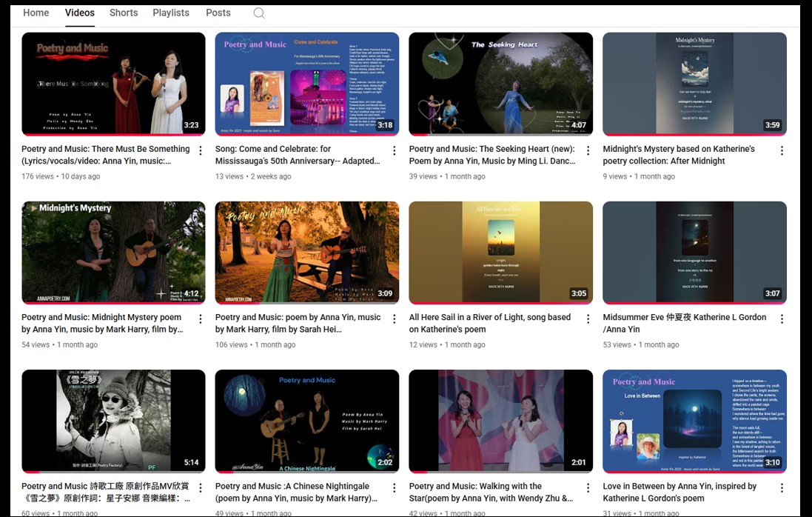Open three-dot menu for All Here Sail video
The height and width of the screenshot is (517, 812).
coord(588,319)
